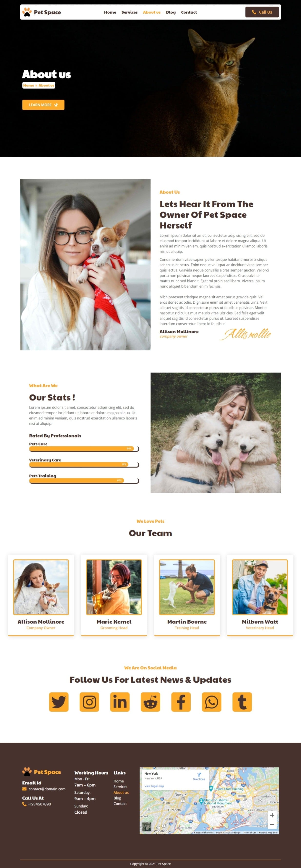Open the Instagram social icon
The image size is (301, 868).
pos(89,702)
